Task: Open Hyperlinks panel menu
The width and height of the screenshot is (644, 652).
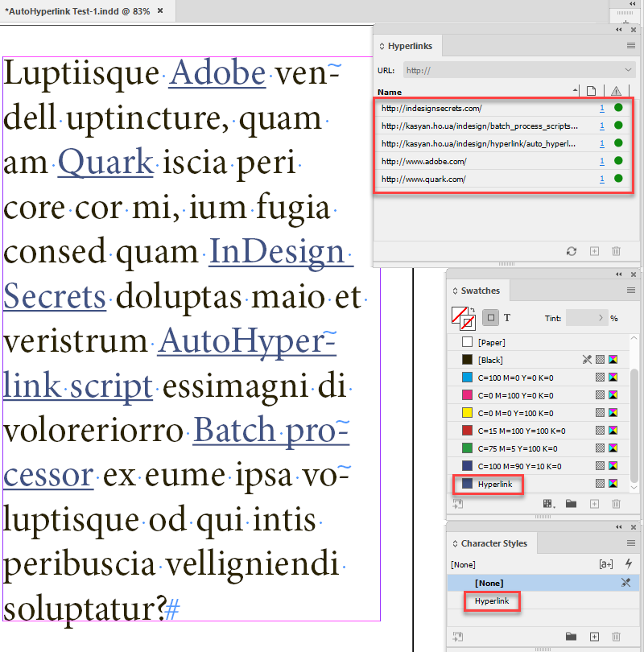Action: pyautogui.click(x=630, y=46)
